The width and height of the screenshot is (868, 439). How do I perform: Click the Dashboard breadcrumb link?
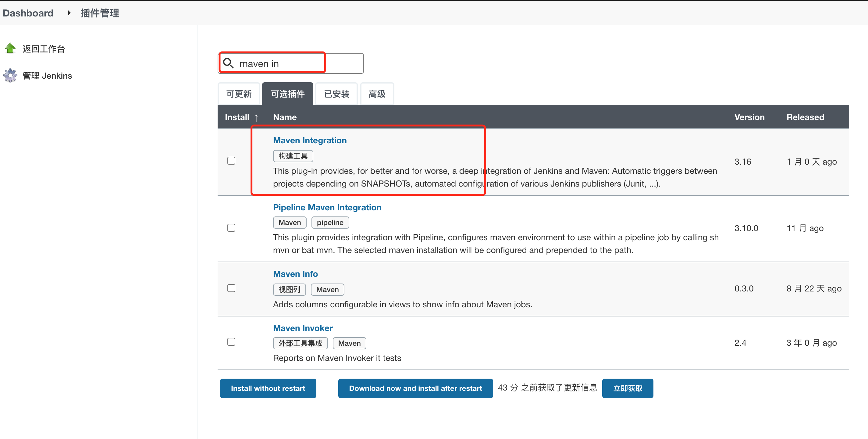[28, 13]
